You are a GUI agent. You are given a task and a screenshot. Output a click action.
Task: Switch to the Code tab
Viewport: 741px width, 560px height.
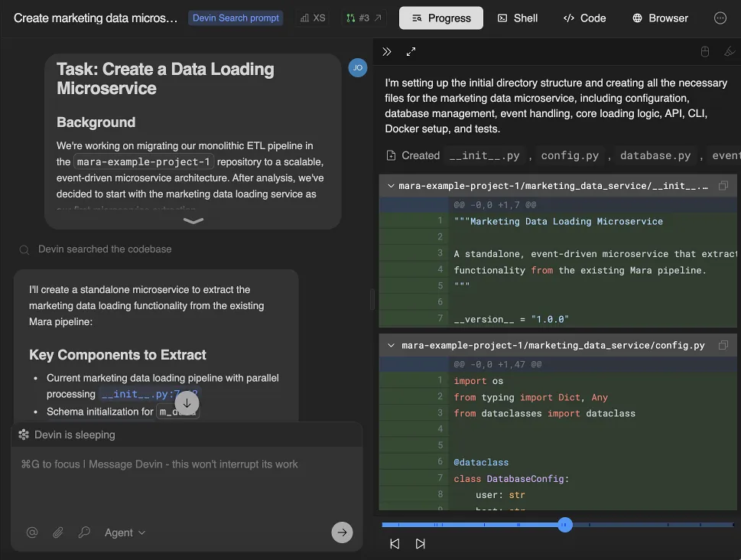click(x=584, y=18)
